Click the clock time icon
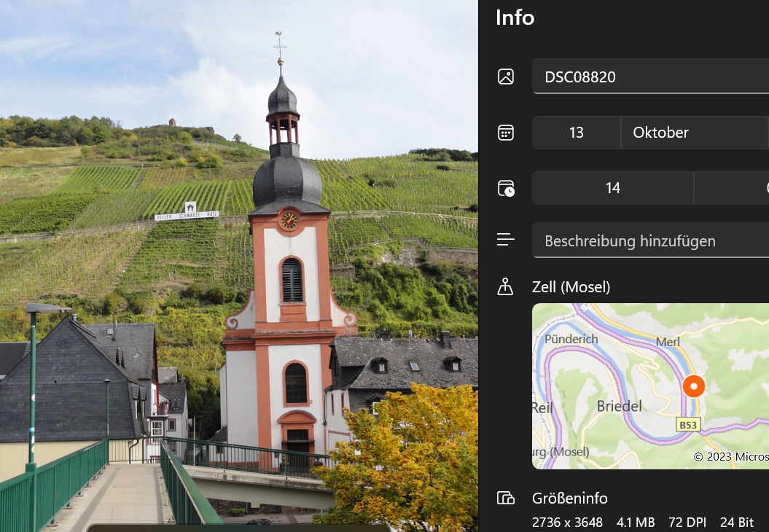 pos(506,188)
